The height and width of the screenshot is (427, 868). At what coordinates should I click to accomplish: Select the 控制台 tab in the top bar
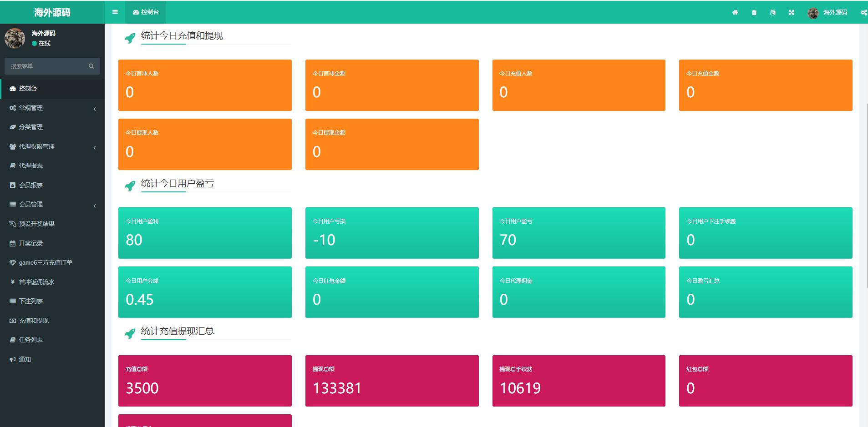146,12
